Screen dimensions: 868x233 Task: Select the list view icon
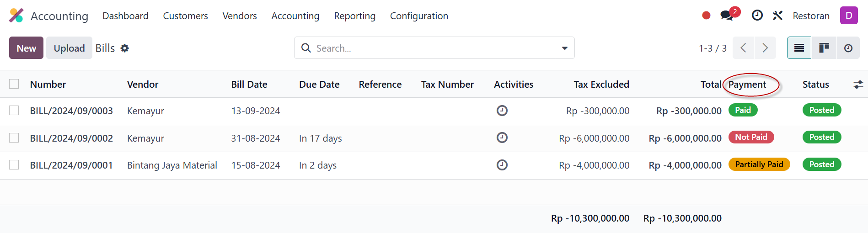[x=799, y=48]
